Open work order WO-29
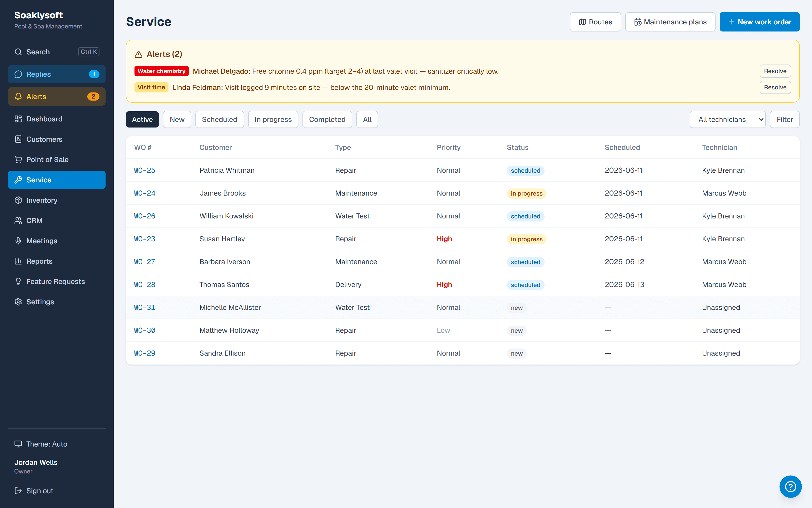The image size is (812, 508). [x=145, y=353]
